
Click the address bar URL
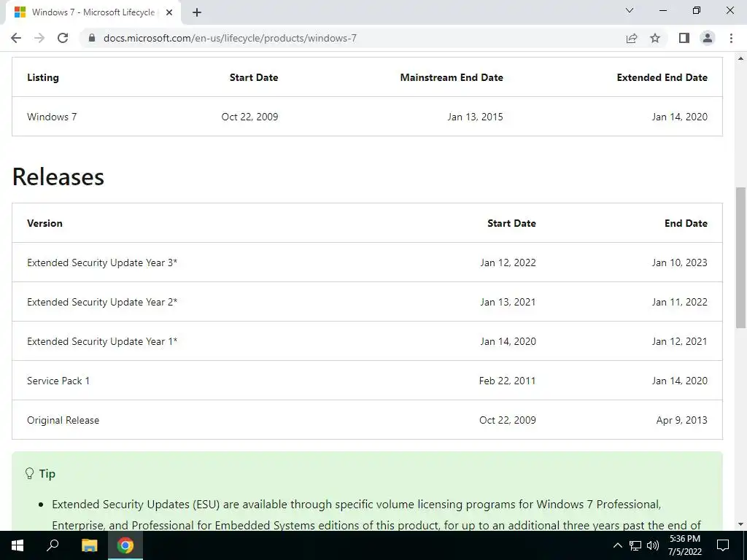230,38
